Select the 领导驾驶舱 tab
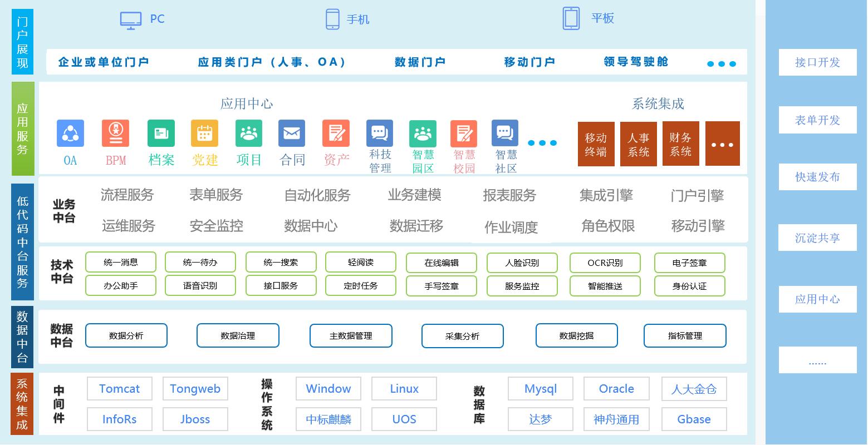This screenshot has height=445, width=868. [x=636, y=62]
